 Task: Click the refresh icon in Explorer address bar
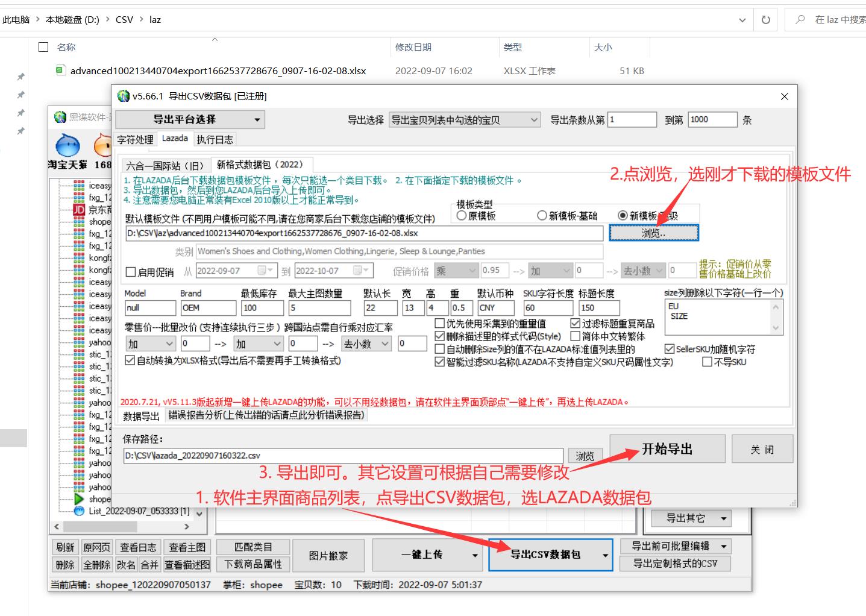pos(765,20)
